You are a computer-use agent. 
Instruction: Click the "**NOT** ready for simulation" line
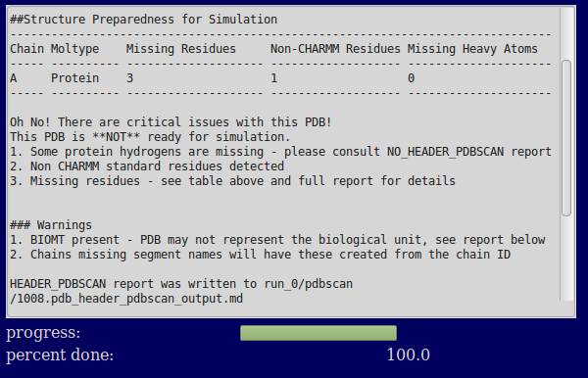150,137
